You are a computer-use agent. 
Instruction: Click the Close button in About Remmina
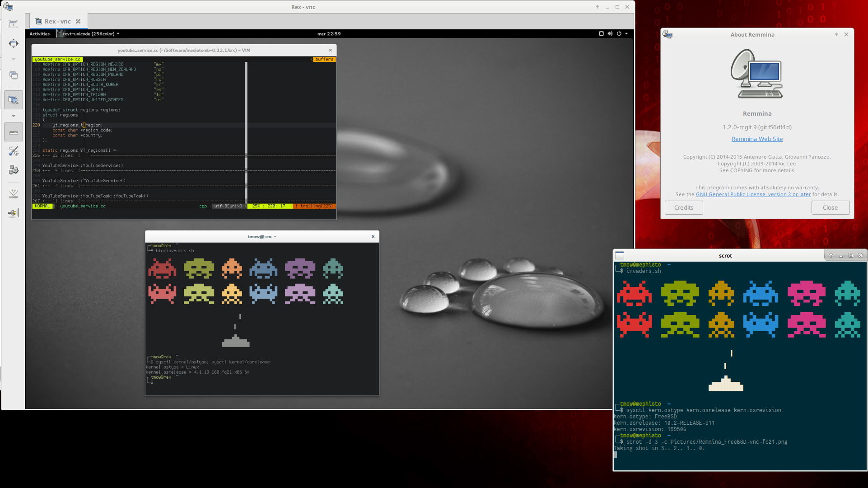[830, 207]
